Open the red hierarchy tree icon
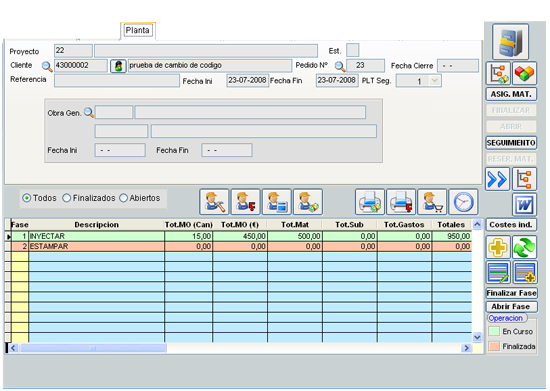The height and width of the screenshot is (391, 550). pyautogui.click(x=524, y=179)
